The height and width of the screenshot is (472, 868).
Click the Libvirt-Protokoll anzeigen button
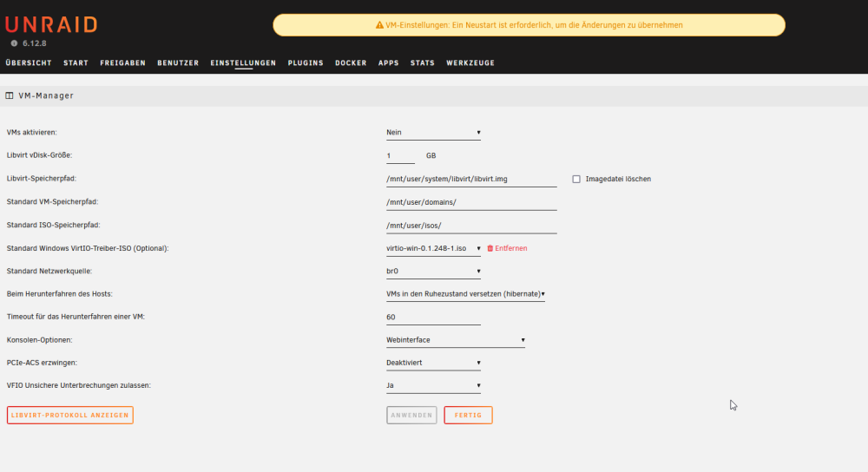[70, 415]
